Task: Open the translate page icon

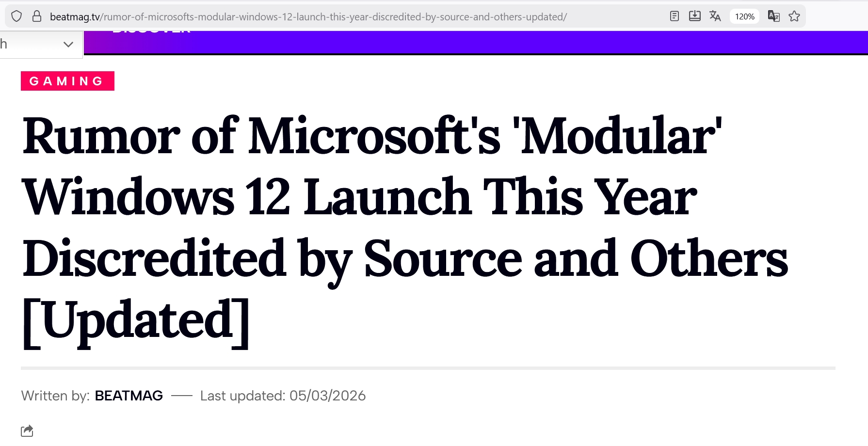Action: pos(715,16)
